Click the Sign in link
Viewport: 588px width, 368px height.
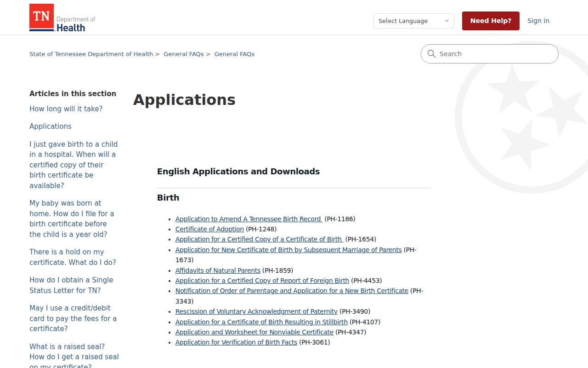[x=538, y=21]
